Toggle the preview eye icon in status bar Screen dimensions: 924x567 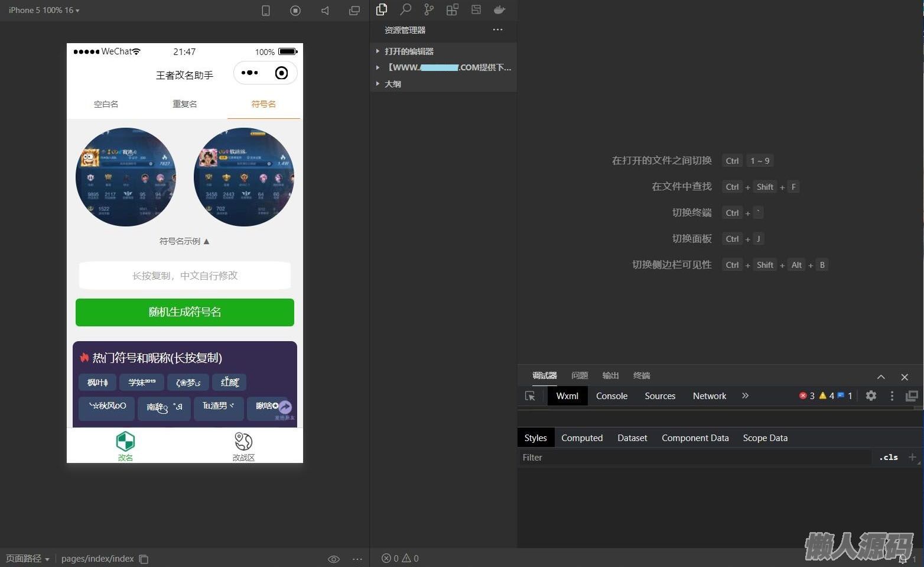coord(334,559)
